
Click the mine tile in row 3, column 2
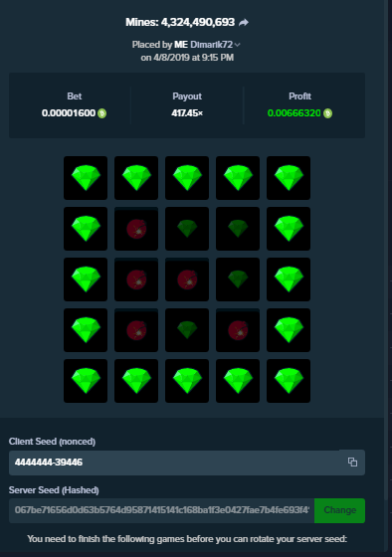coord(136,279)
